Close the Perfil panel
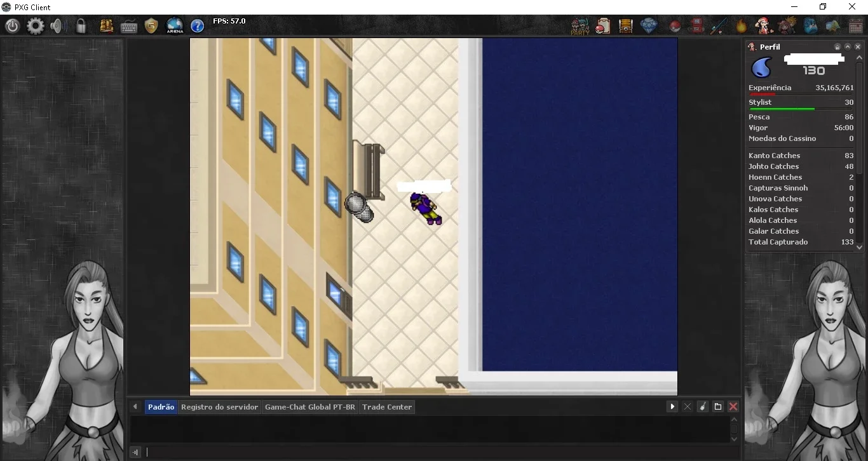 point(858,47)
